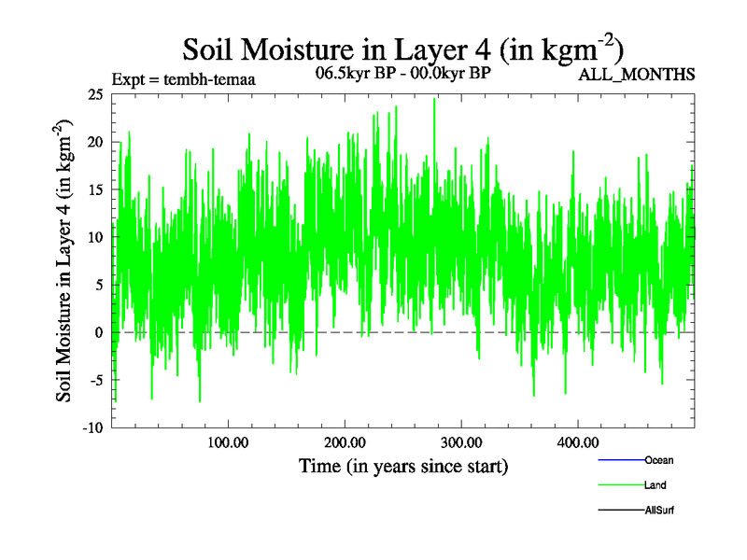Click the 15 y-axis tick label
Screen dimensions: 747x560
[93, 189]
